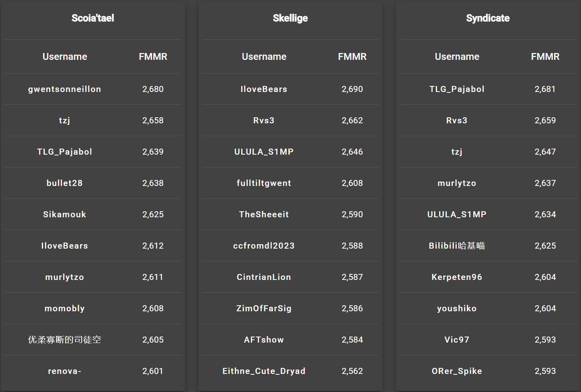Open the Vic97 username entry

click(457, 340)
